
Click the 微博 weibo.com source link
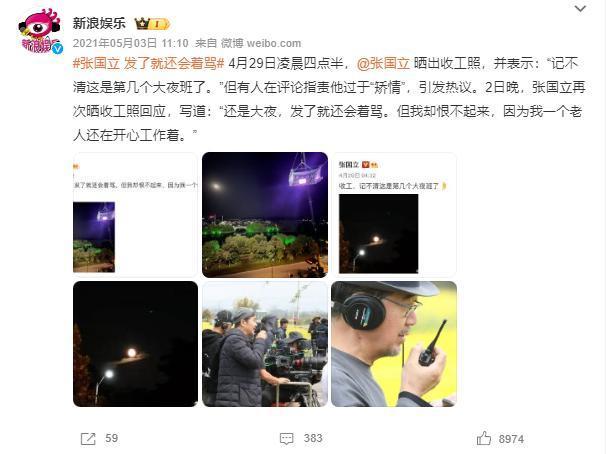[x=261, y=43]
